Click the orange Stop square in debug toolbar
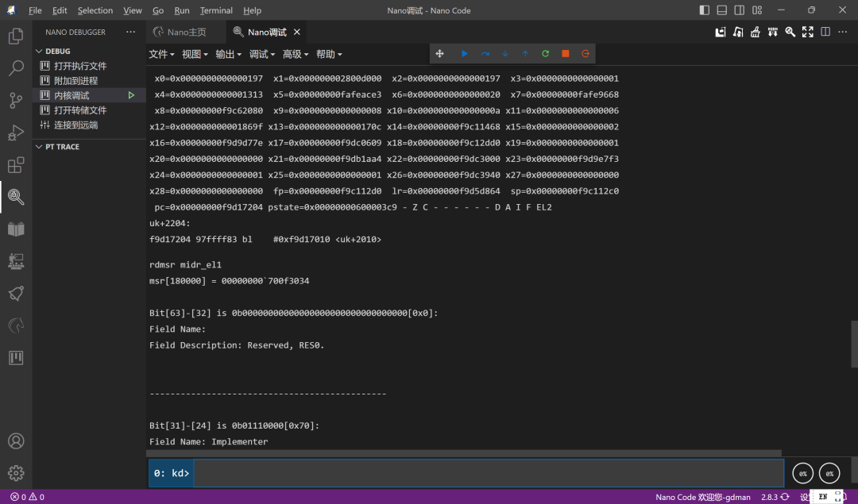Viewport: 858px width, 504px height. [x=566, y=53]
